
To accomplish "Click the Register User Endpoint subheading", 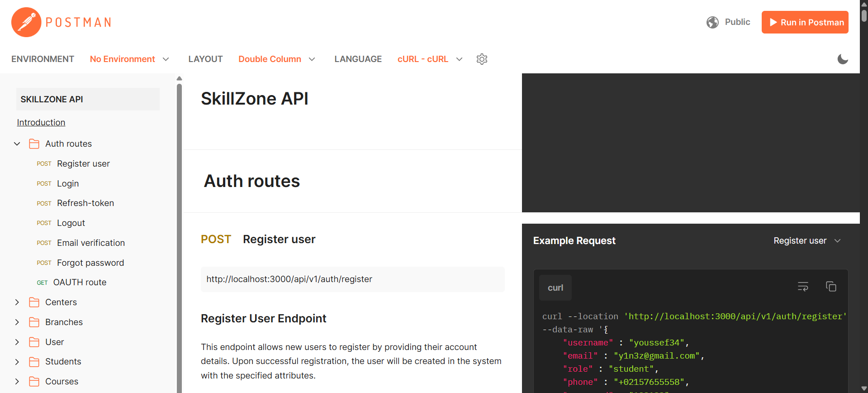I will coord(264,318).
